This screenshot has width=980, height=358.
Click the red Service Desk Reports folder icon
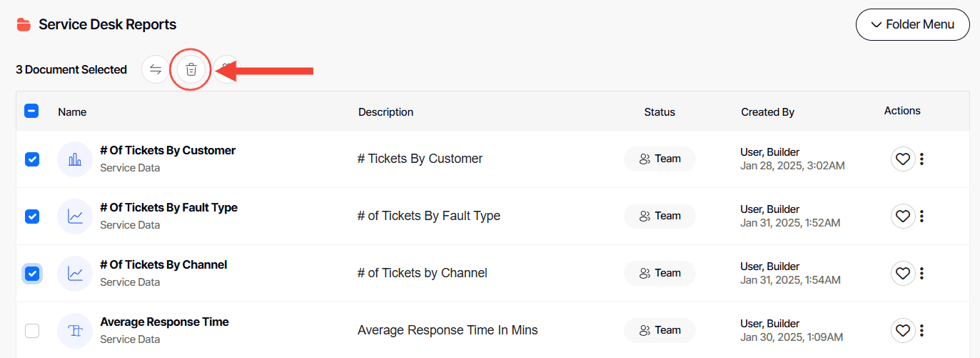click(24, 25)
